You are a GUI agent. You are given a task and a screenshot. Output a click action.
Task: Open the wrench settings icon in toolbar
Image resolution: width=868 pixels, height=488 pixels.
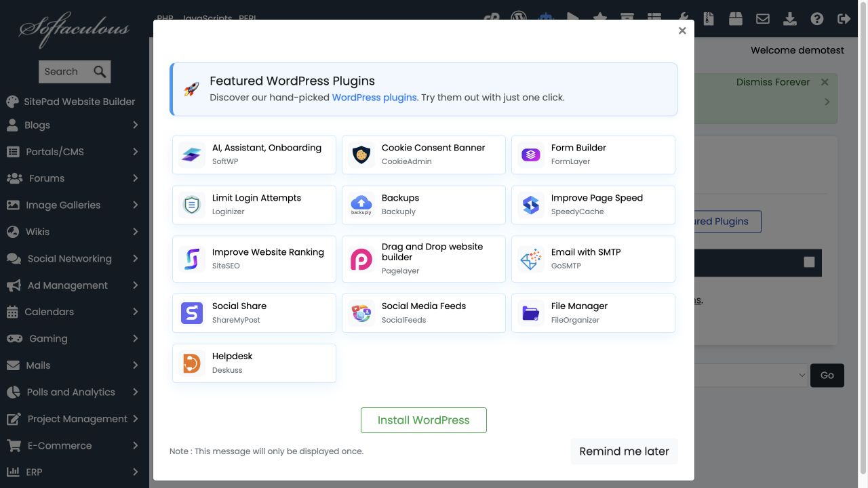click(683, 18)
